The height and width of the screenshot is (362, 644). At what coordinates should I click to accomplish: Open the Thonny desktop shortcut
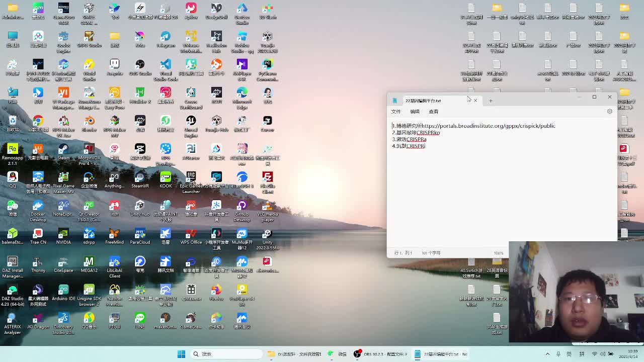tap(38, 264)
